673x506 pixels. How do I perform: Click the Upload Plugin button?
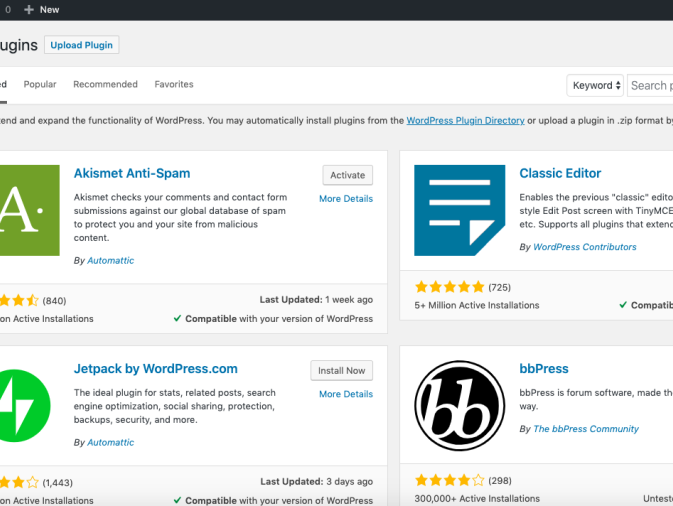(x=82, y=45)
